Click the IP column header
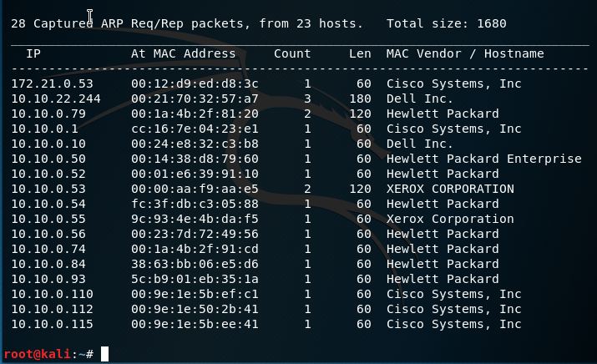597x364 pixels. tap(33, 53)
